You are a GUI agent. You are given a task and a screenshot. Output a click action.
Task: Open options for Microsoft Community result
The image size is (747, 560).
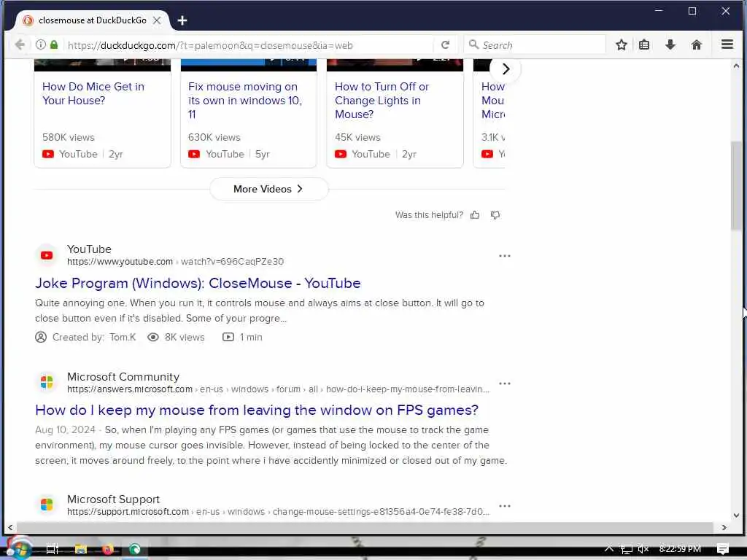505,384
